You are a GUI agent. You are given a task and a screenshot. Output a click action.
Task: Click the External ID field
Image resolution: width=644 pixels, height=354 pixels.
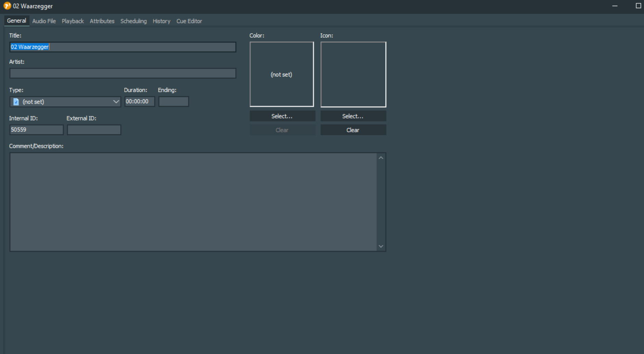click(x=94, y=130)
